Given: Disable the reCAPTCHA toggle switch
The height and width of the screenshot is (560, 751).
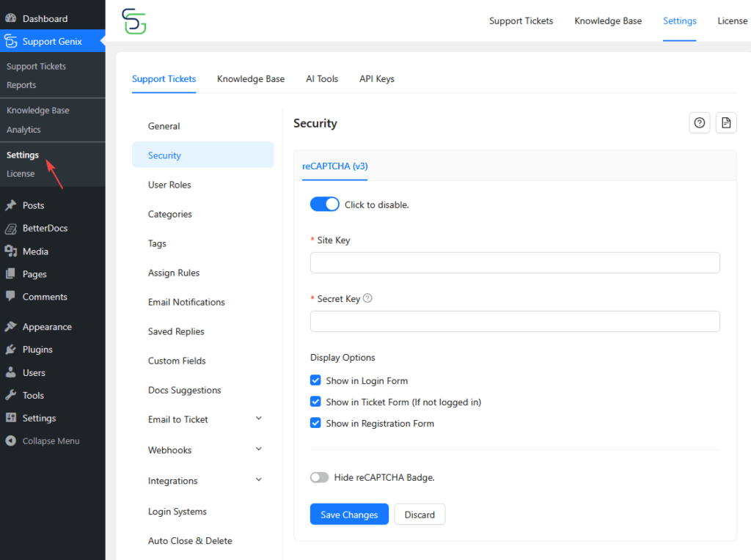Looking at the screenshot, I should click(324, 205).
